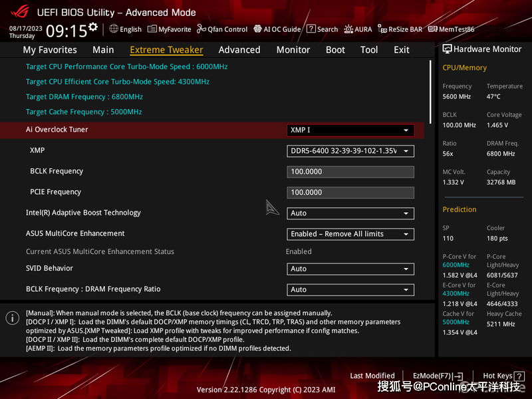Screen dimensions: 532x399
Task: Click Target Cache Frequency : 5000MHz text
Action: click(84, 112)
